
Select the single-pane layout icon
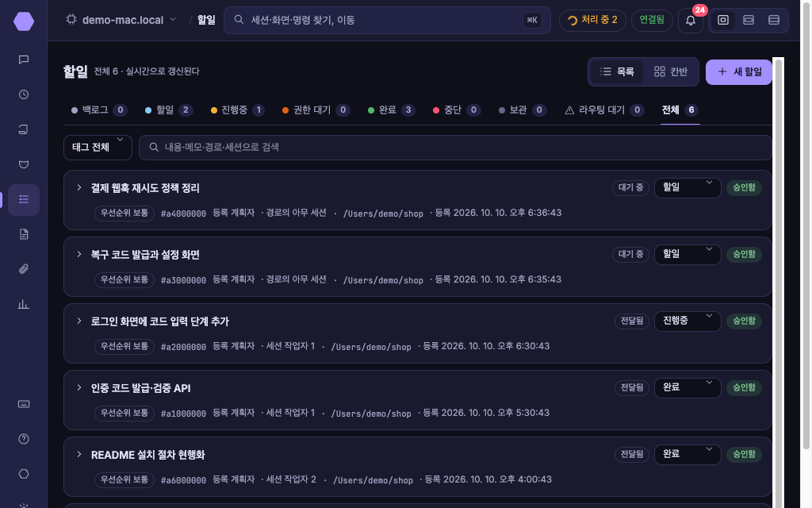[x=723, y=20]
